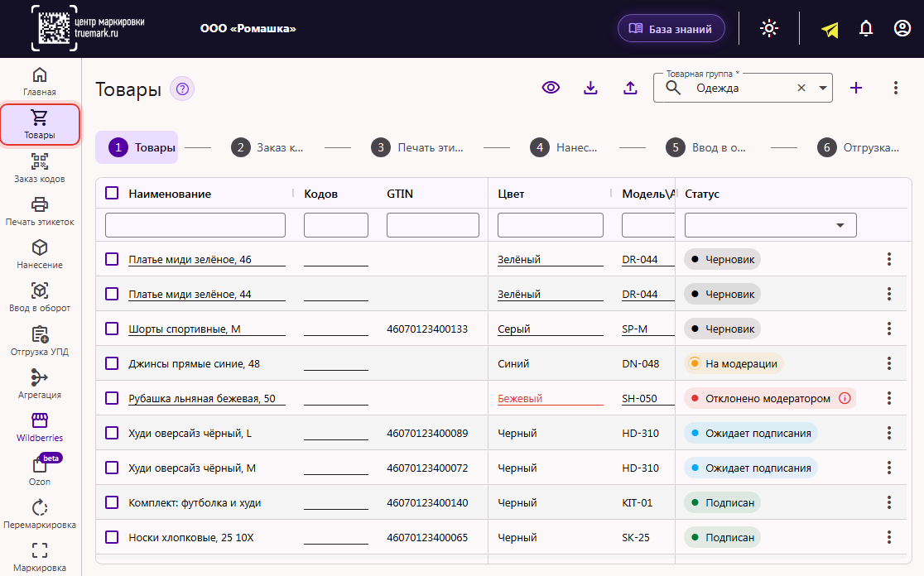Switch to step 3 Печать этикеток
Viewport: 924px width, 576px height.
(x=417, y=147)
